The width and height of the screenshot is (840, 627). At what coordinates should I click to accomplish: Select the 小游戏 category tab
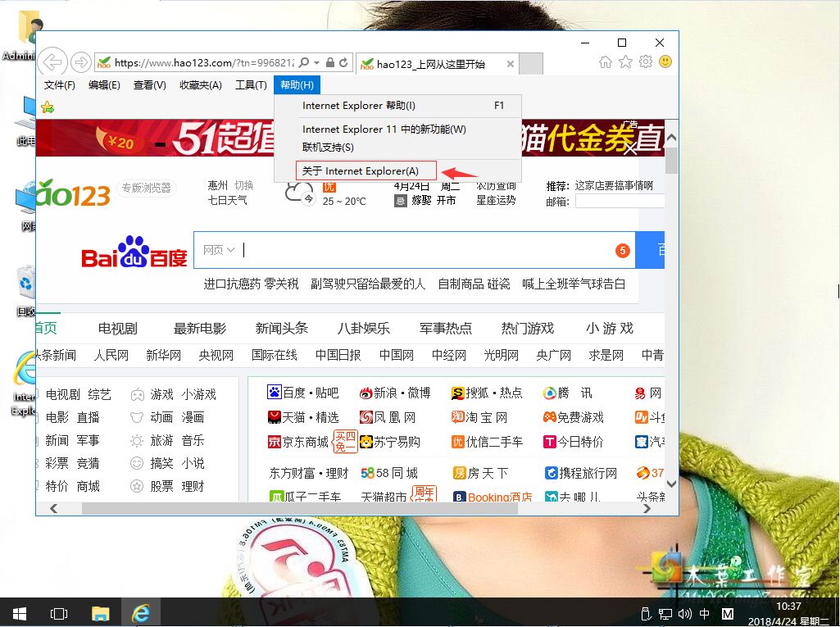610,329
